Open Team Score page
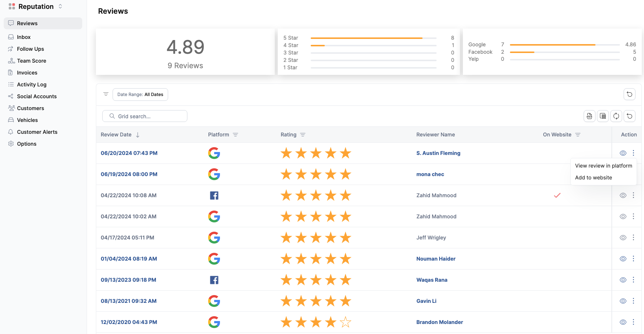 point(31,61)
